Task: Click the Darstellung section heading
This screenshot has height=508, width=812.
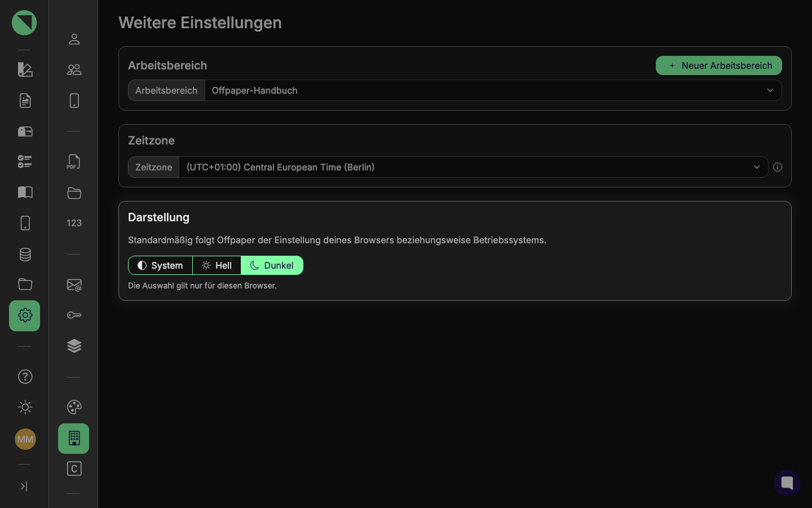Action: point(158,217)
